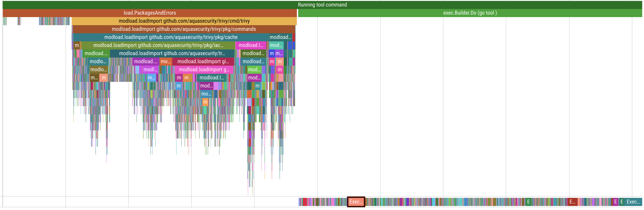Open the loadImport trivy/cmd/trivy slice
Screen dimensions: 644x210
[184, 21]
